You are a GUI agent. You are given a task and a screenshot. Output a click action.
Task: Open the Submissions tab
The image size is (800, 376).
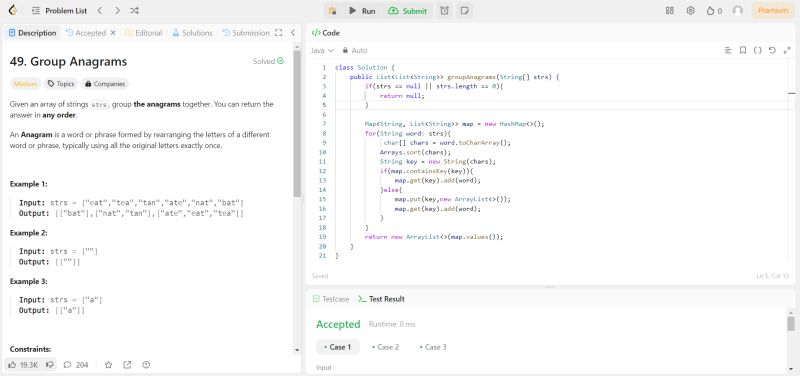246,33
